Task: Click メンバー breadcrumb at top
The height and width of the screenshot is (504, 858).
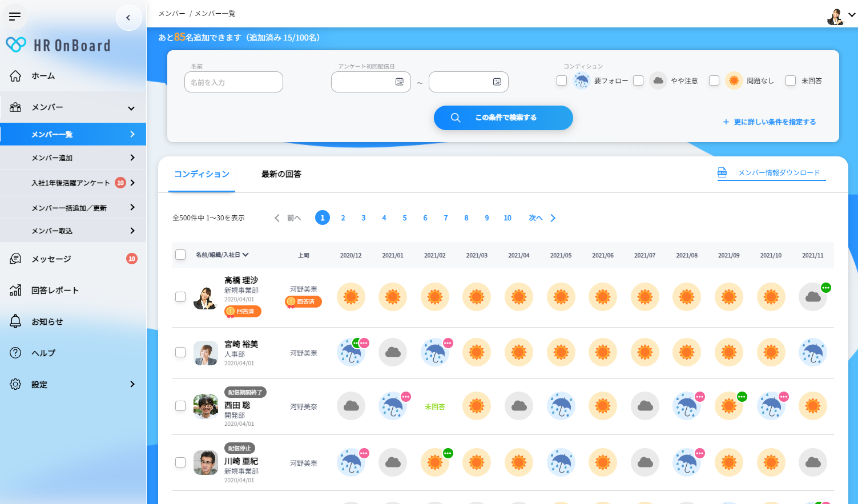Action: pyautogui.click(x=172, y=13)
